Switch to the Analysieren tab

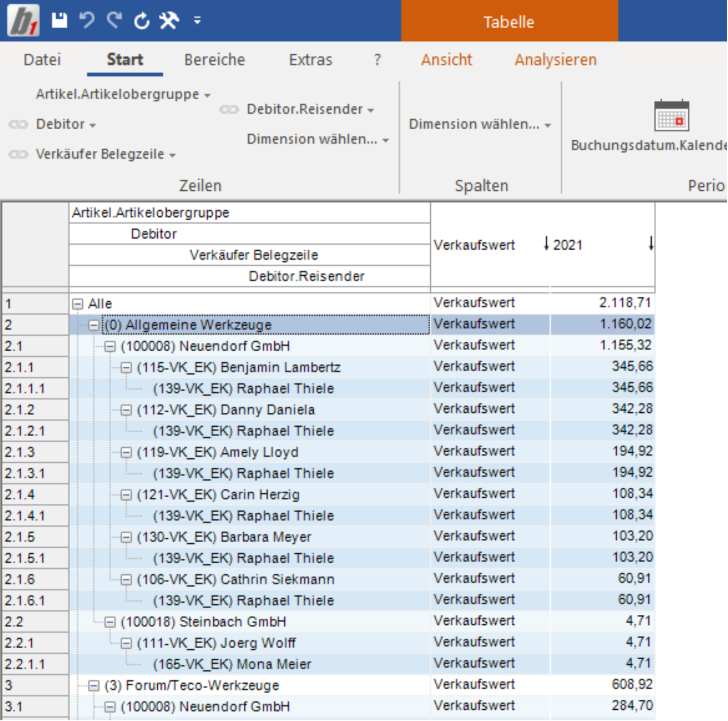coord(556,60)
